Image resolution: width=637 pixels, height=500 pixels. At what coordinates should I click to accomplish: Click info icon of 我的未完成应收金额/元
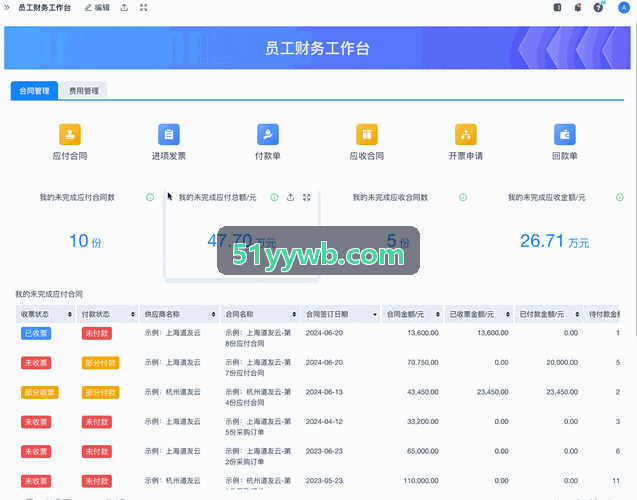620,197
